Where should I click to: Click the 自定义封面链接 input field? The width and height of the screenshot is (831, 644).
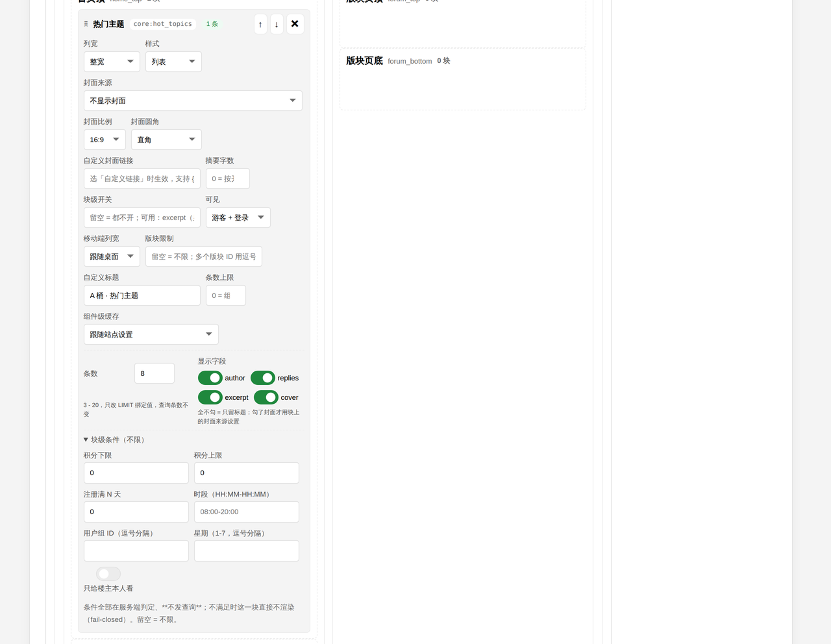tap(142, 179)
